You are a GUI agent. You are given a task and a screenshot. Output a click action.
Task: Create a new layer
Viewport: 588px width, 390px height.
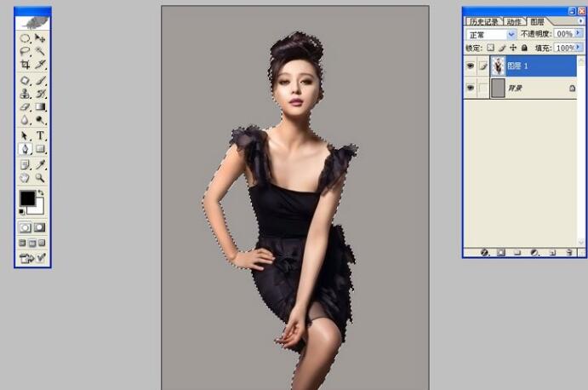click(552, 253)
